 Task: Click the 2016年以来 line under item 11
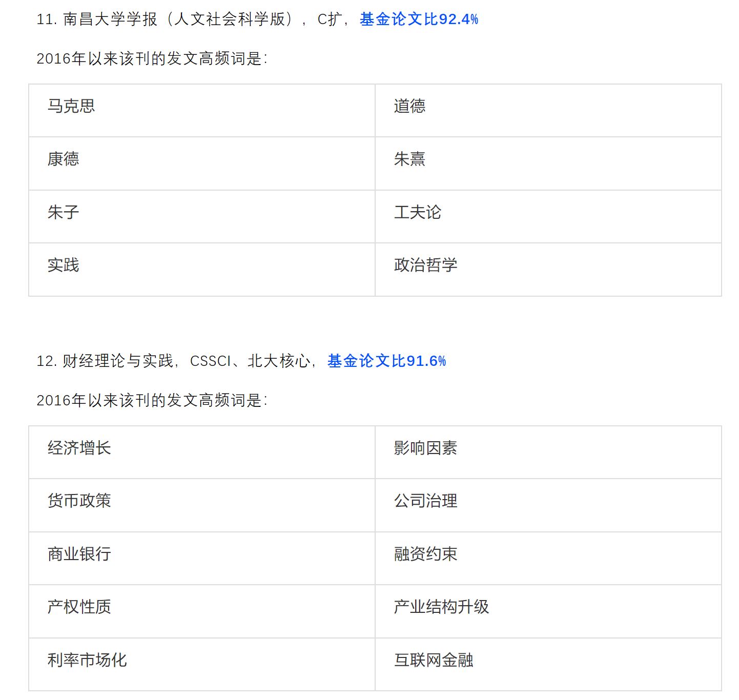[x=152, y=59]
